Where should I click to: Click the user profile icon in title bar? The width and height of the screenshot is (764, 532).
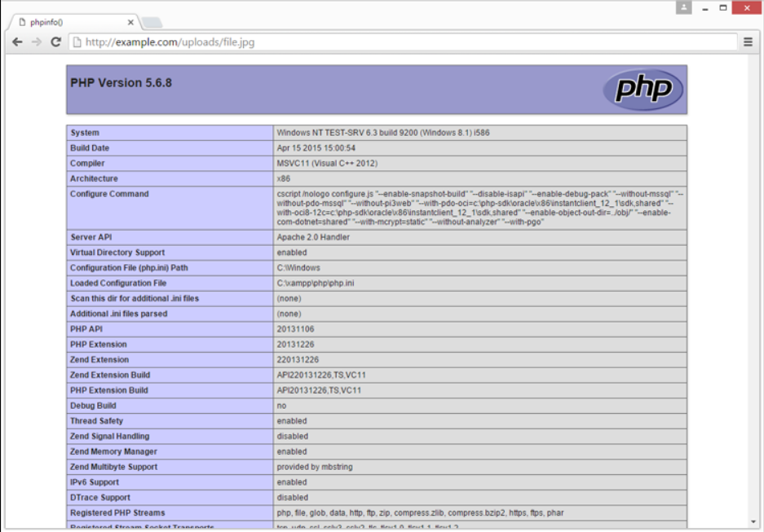[x=683, y=7]
